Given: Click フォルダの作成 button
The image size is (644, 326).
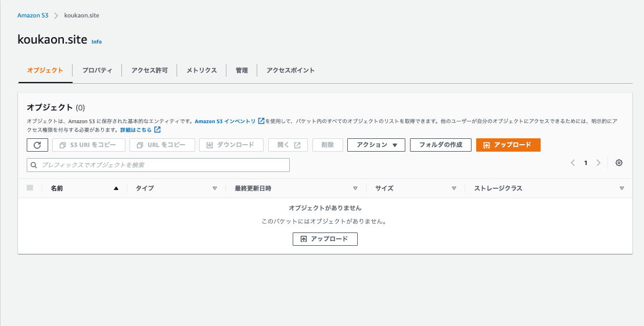Looking at the screenshot, I should (441, 145).
